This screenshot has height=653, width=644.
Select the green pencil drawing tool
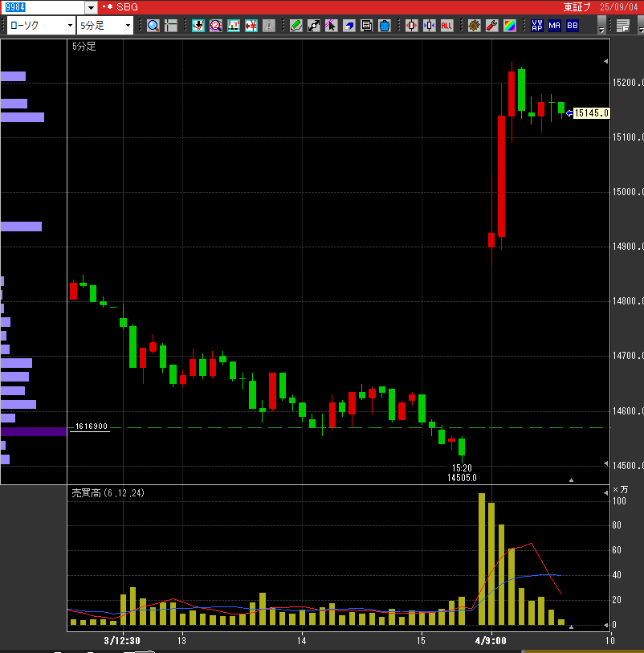(x=296, y=26)
